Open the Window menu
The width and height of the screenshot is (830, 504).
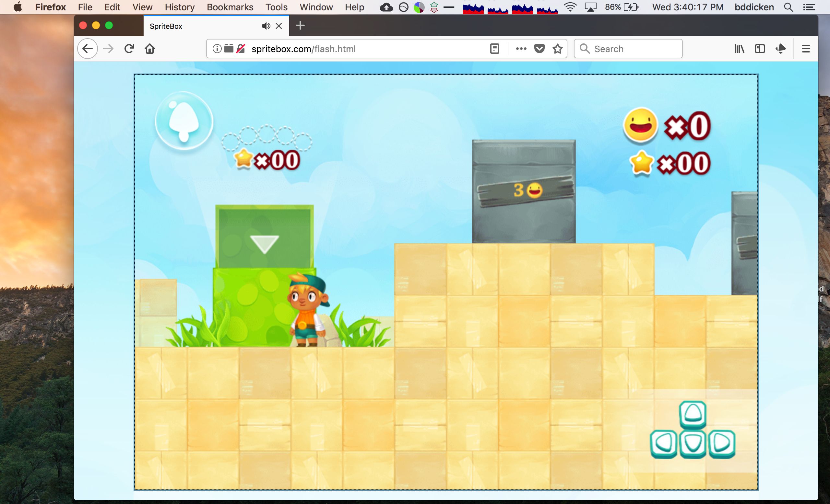(316, 7)
